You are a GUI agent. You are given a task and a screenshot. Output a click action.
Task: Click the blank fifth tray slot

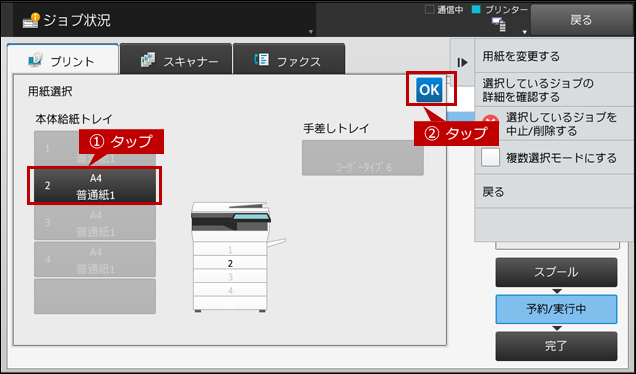click(x=95, y=296)
